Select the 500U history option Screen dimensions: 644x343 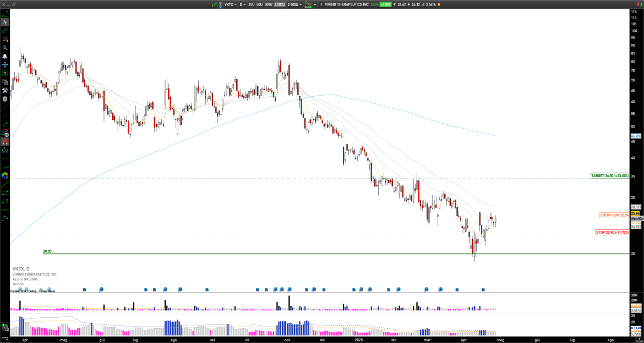click(x=268, y=4)
